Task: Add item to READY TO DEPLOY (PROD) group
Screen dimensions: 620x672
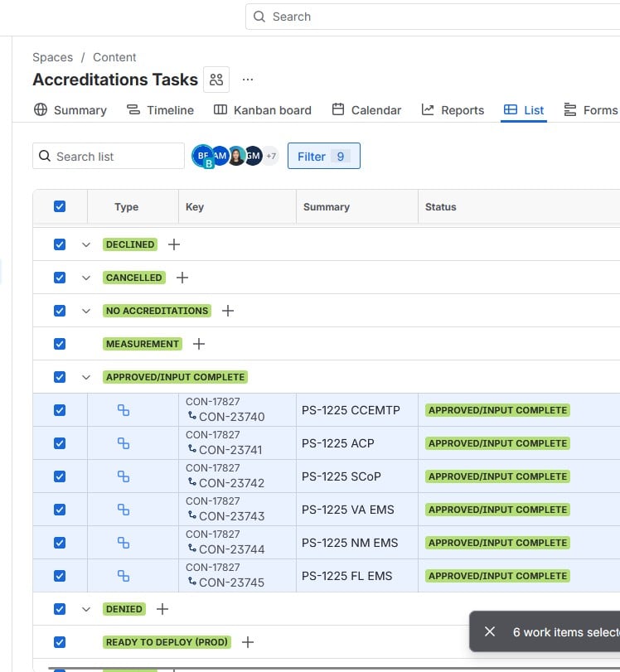Action: 247,642
